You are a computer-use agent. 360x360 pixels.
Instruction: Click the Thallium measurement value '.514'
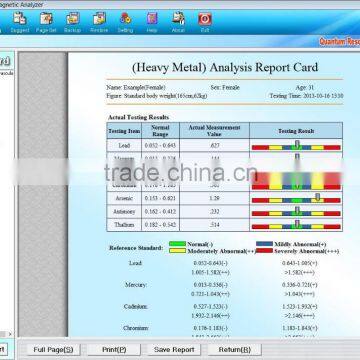[x=215, y=225]
